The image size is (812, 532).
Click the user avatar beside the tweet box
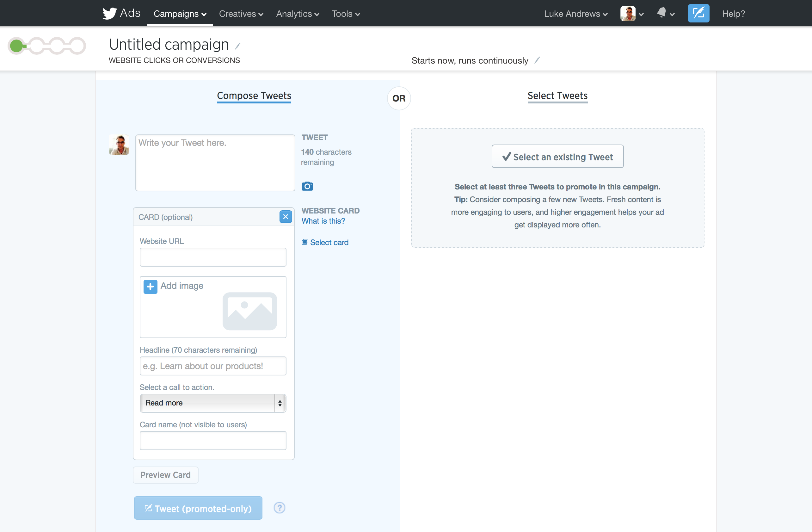pos(119,144)
